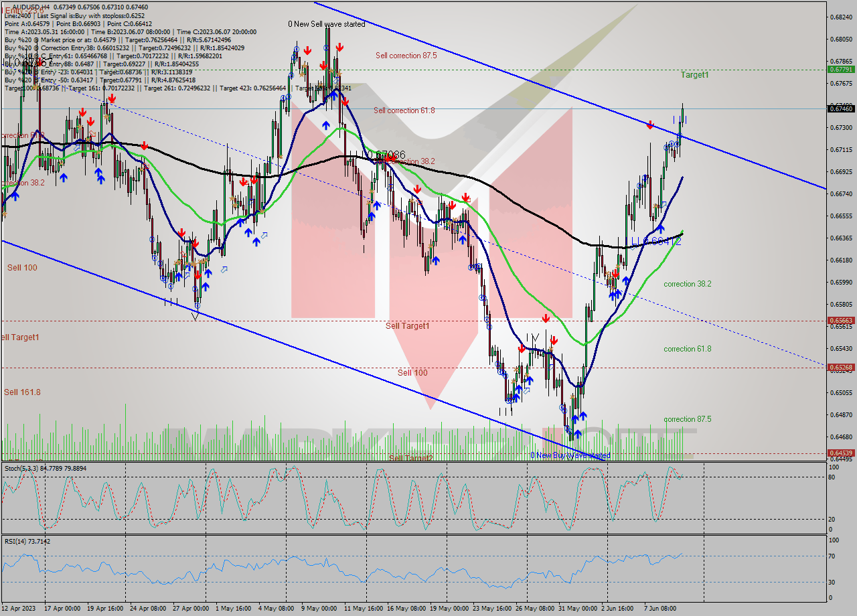The height and width of the screenshot is (616, 857).
Task: Click the '23 May 16:00' time label
Action: 491,608
